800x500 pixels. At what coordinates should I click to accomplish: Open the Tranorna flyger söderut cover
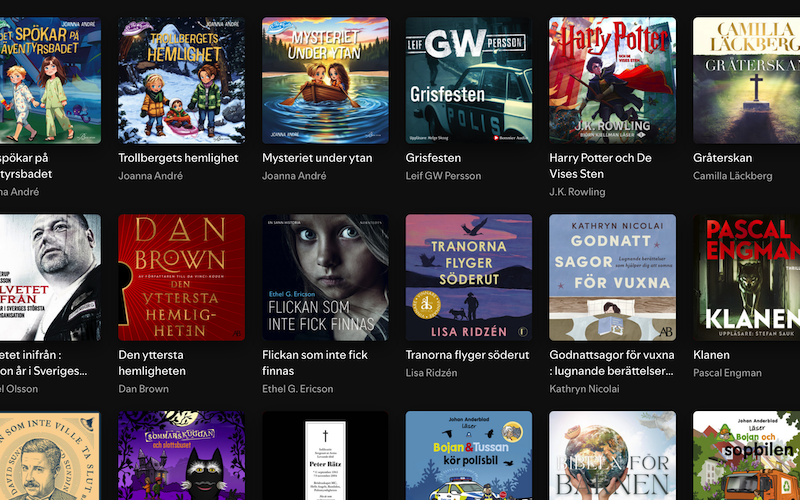[468, 277]
